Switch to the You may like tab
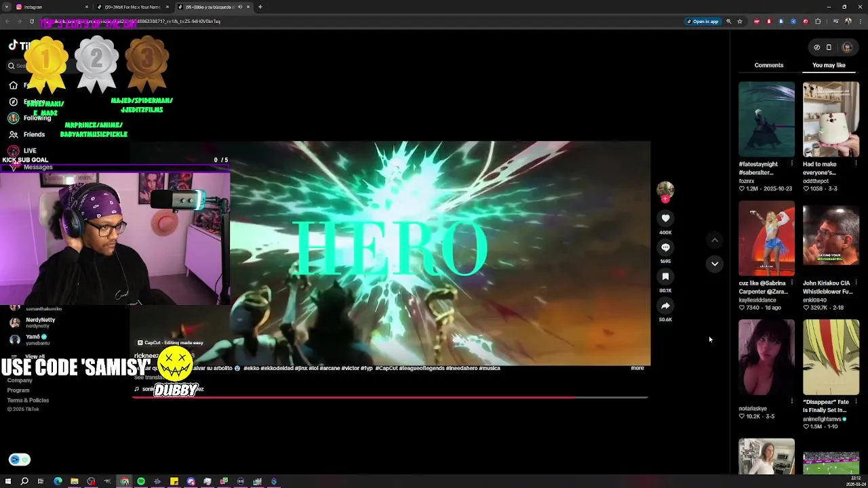The image size is (868, 488). (829, 65)
